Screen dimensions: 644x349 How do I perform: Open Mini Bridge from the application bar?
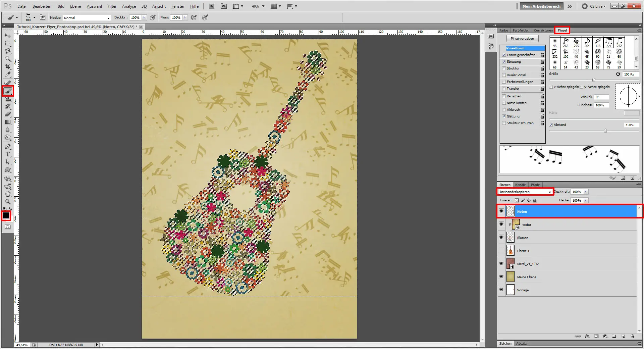[x=223, y=6]
